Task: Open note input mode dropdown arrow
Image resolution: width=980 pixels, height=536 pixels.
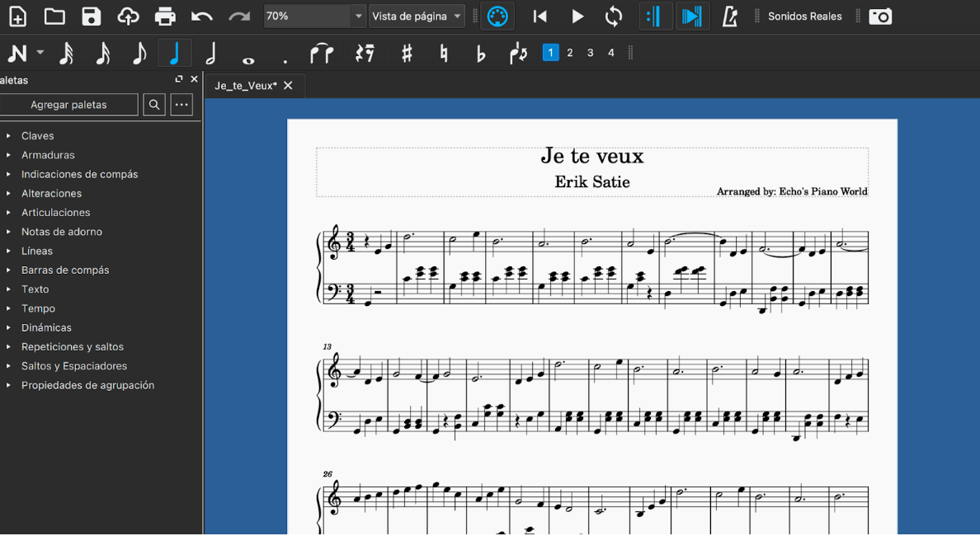Action: [40, 53]
